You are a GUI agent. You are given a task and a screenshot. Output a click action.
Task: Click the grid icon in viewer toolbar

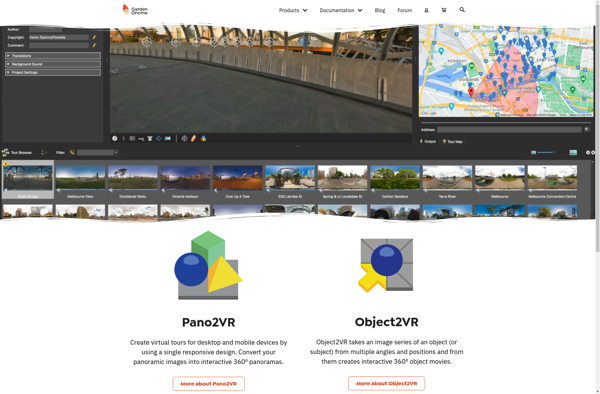click(132, 138)
